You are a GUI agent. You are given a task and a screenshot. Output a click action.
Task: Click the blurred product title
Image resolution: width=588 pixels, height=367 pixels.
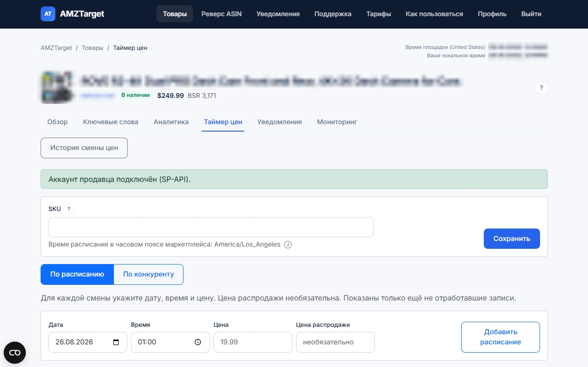pos(271,81)
